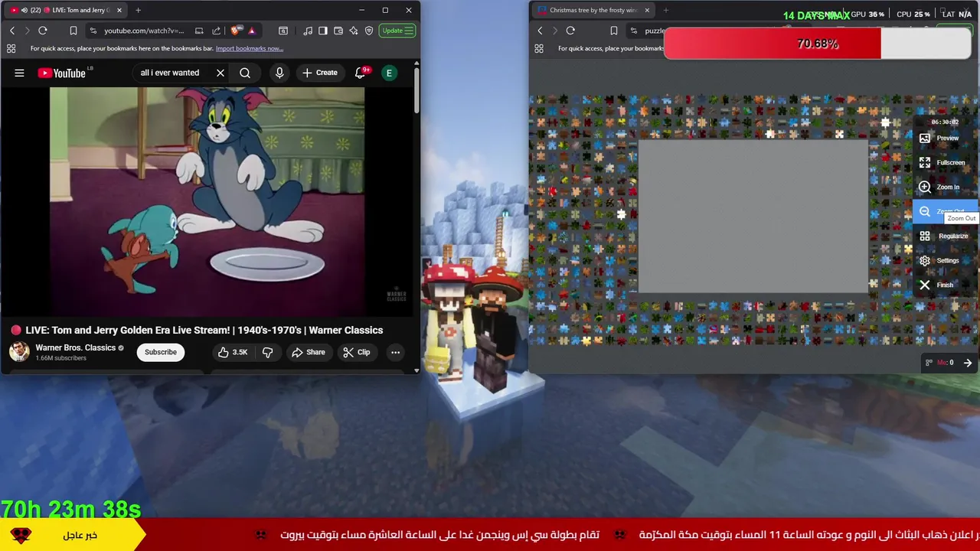This screenshot has width=980, height=551.
Task: Bookmark the YouTube page
Action: (x=73, y=31)
